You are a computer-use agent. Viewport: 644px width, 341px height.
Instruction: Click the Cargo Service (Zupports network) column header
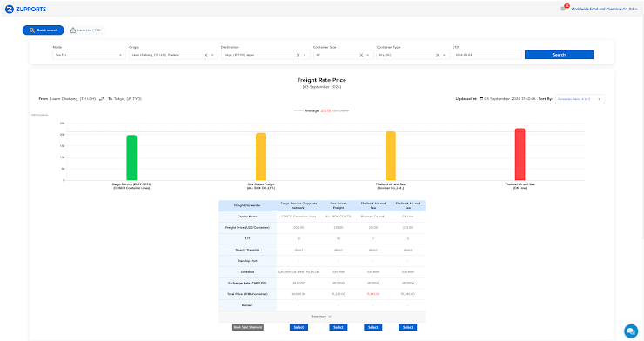click(299, 205)
